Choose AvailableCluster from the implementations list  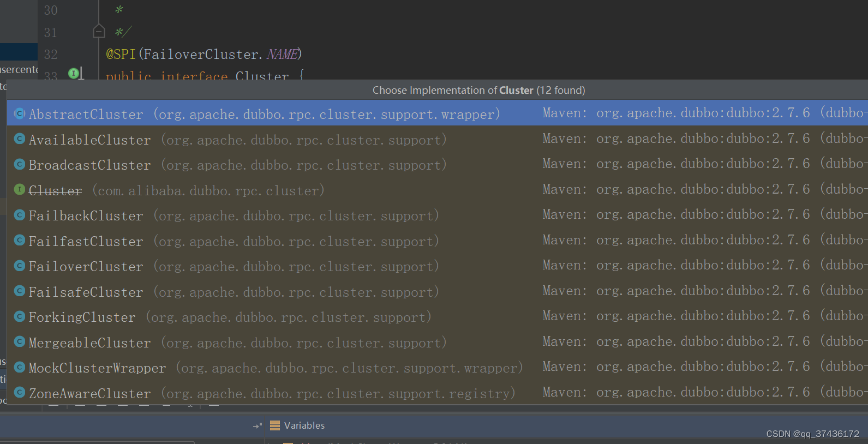[437, 139]
